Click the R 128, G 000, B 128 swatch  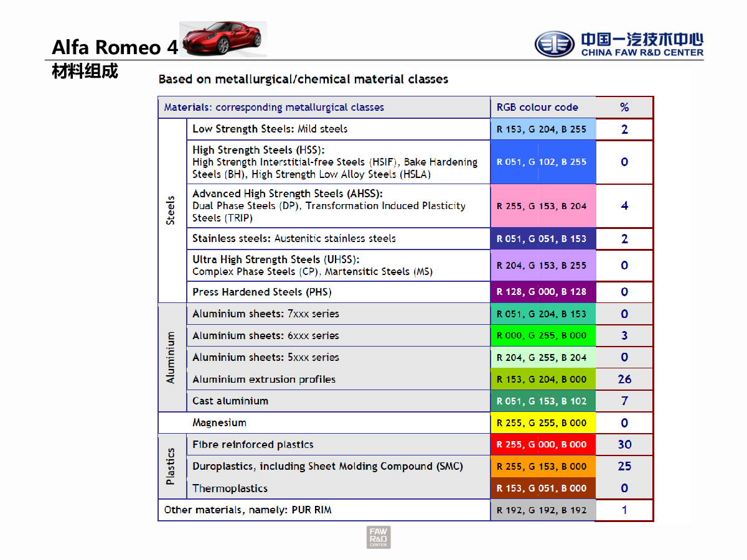click(543, 292)
